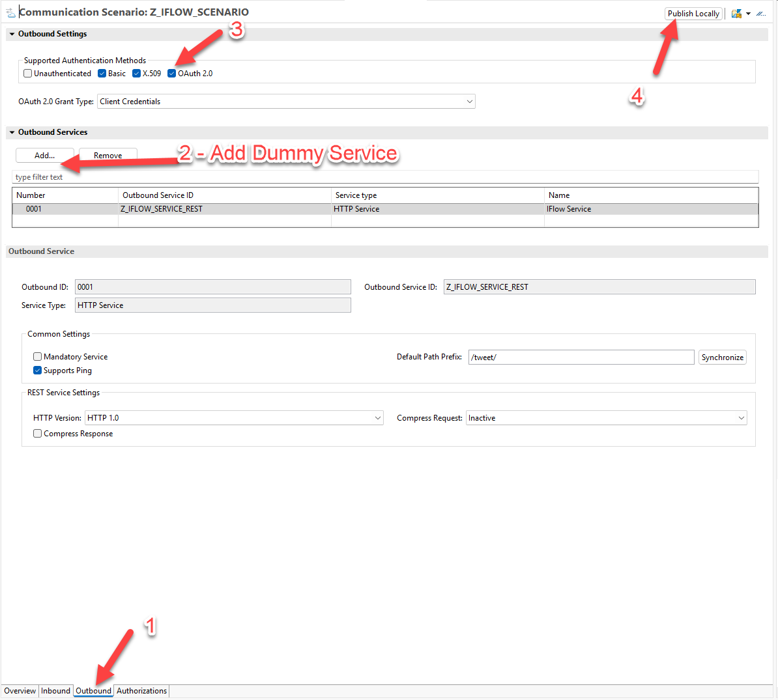Screen dimensions: 778x700
Task: Collapse the Outbound Services section
Action: click(x=12, y=132)
